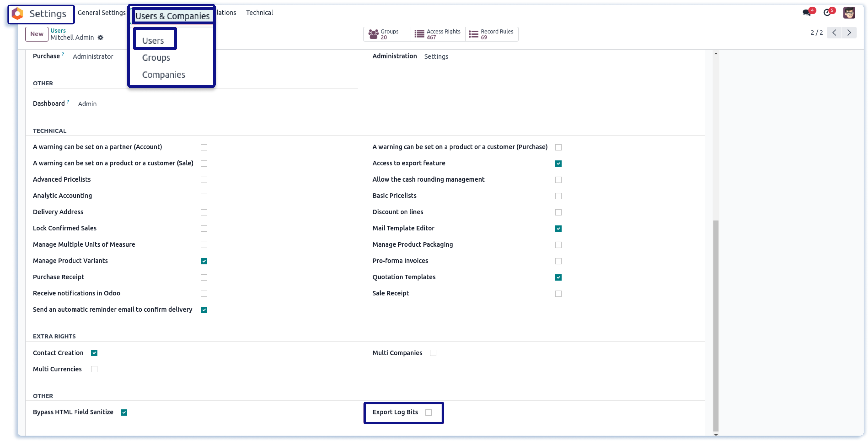Enable Delivery Address checkbox
Viewport: 868px width, 442px height.
204,212
